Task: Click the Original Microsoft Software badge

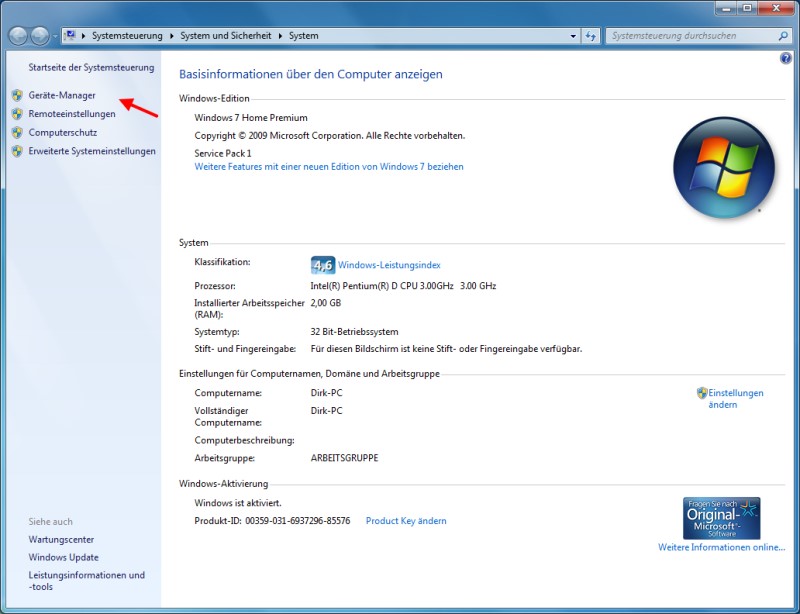Action: point(721,518)
